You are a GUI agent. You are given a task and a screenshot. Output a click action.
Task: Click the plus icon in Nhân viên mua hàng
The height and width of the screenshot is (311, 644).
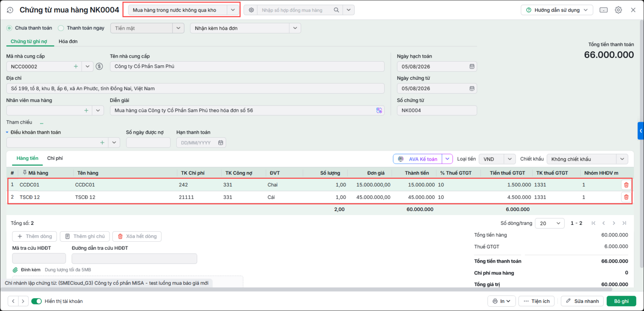[x=86, y=110]
